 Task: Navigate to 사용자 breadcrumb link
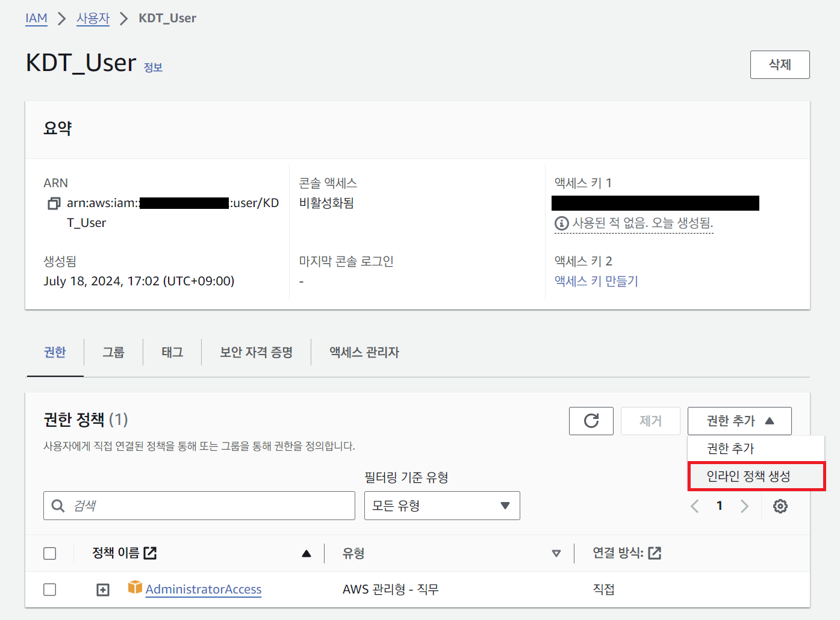click(x=93, y=18)
